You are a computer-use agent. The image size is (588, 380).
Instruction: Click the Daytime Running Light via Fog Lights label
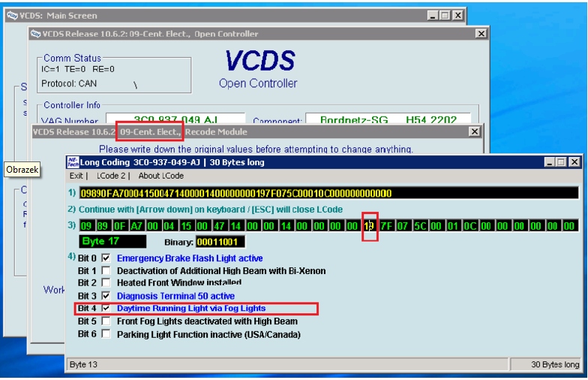(x=191, y=308)
